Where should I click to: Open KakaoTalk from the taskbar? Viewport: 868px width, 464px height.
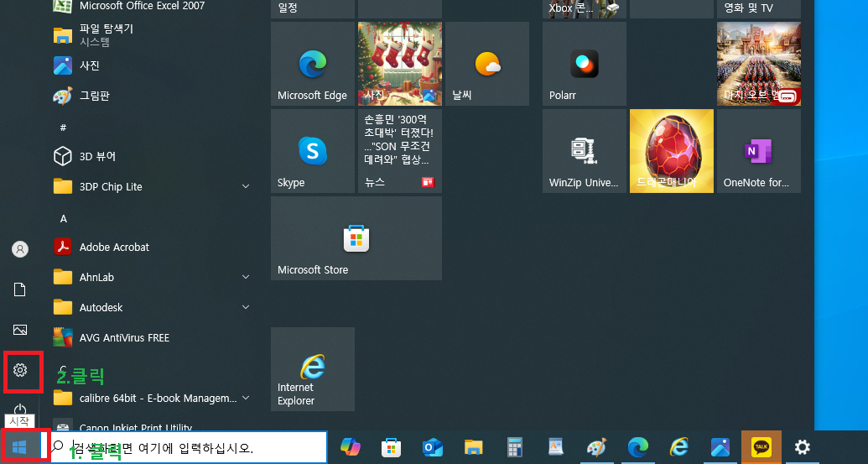[x=761, y=447]
